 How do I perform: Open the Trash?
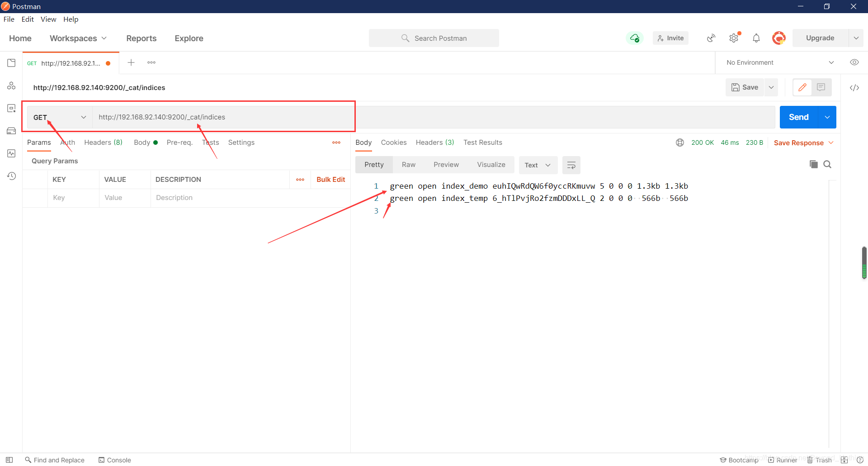click(820, 460)
